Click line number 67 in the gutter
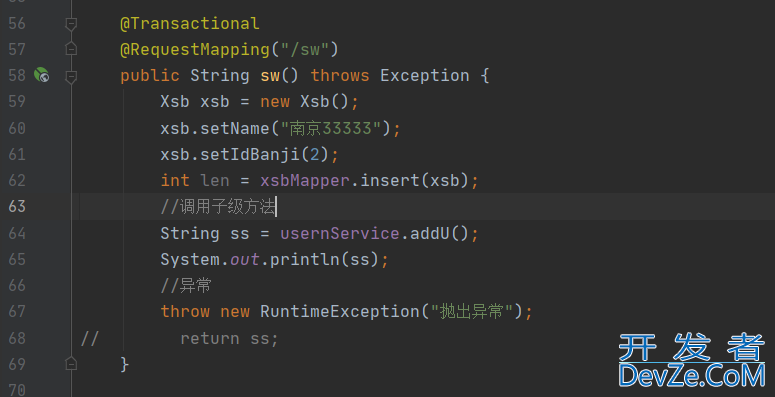Image resolution: width=775 pixels, height=397 pixels. [x=17, y=311]
